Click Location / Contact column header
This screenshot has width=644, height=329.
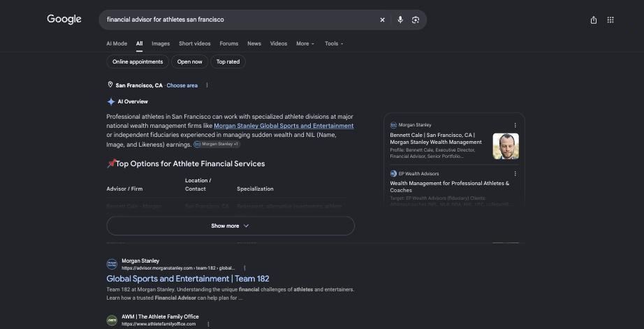[x=198, y=184]
